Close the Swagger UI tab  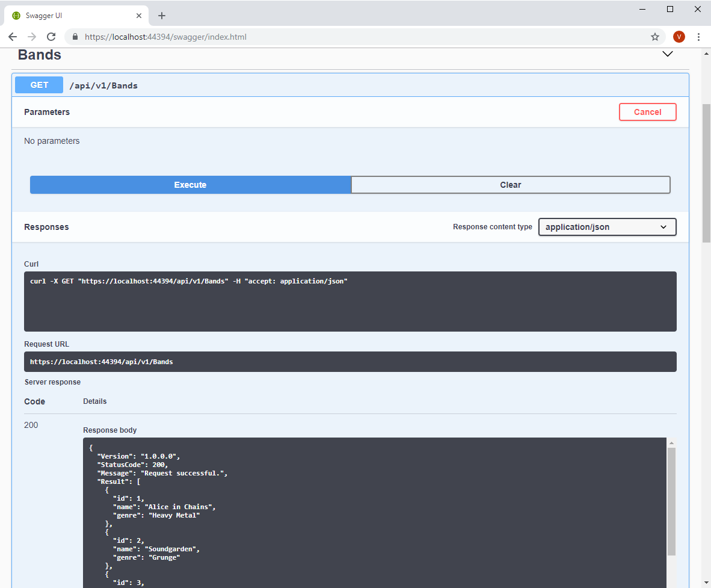click(x=139, y=16)
